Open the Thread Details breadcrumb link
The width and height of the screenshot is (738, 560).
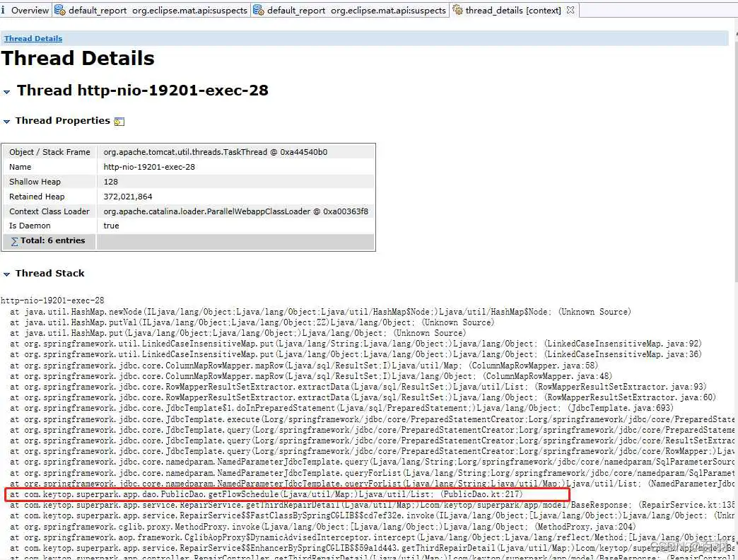tap(33, 39)
